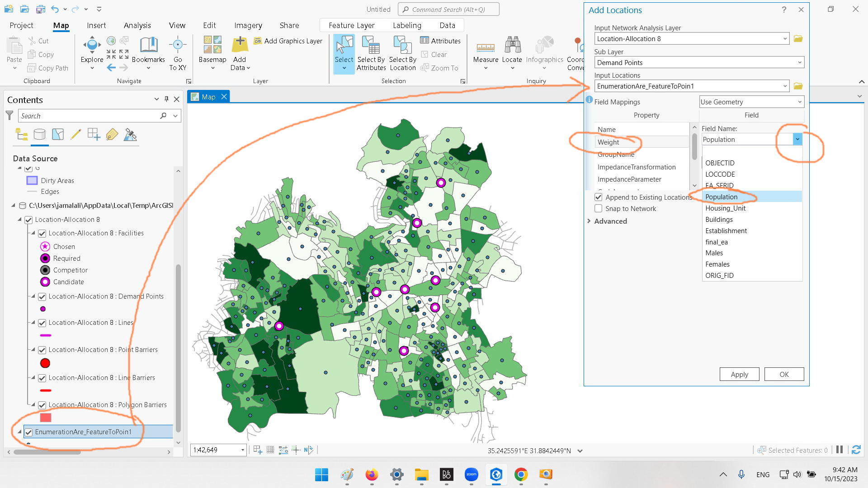Image resolution: width=868 pixels, height=488 pixels.
Task: Click the OK button
Action: 784,374
